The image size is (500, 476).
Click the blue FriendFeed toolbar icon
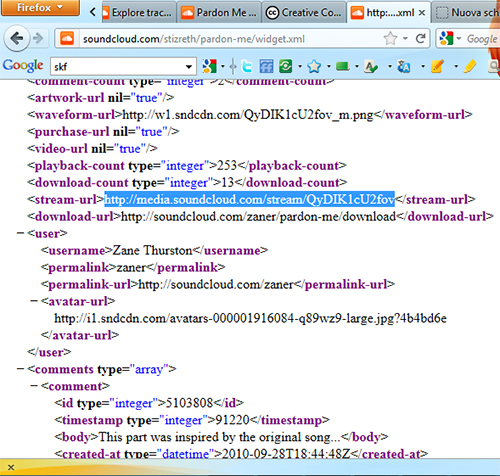point(266,66)
